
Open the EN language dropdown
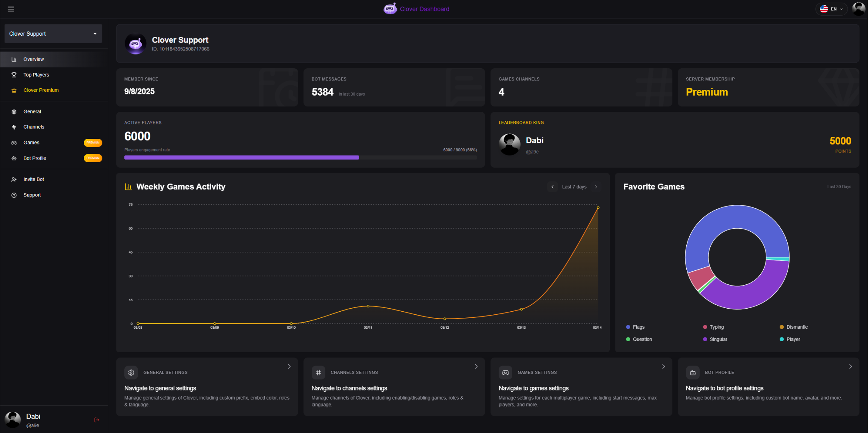click(x=831, y=9)
